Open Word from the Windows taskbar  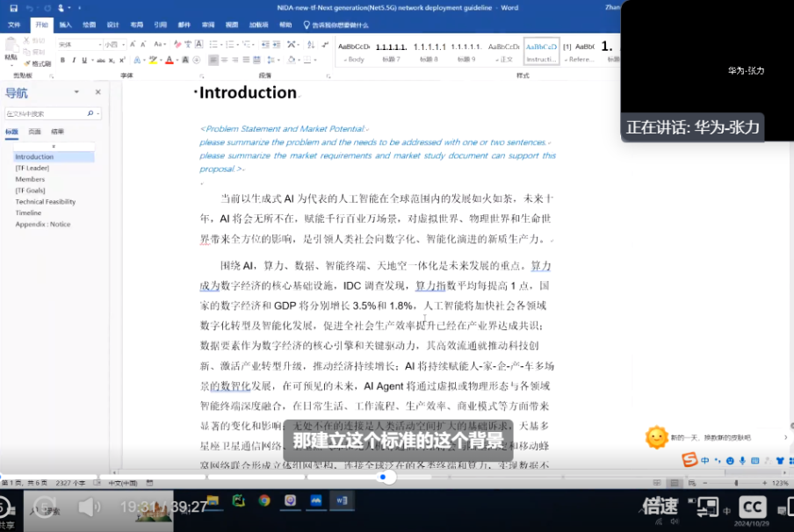point(342,500)
